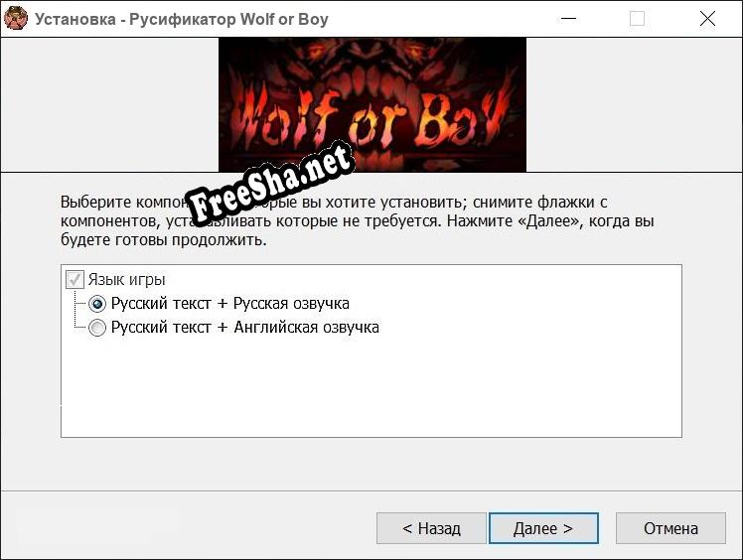Close the Русификатор Wolf or Boy installer
This screenshot has height=560, width=743.
[x=707, y=19]
